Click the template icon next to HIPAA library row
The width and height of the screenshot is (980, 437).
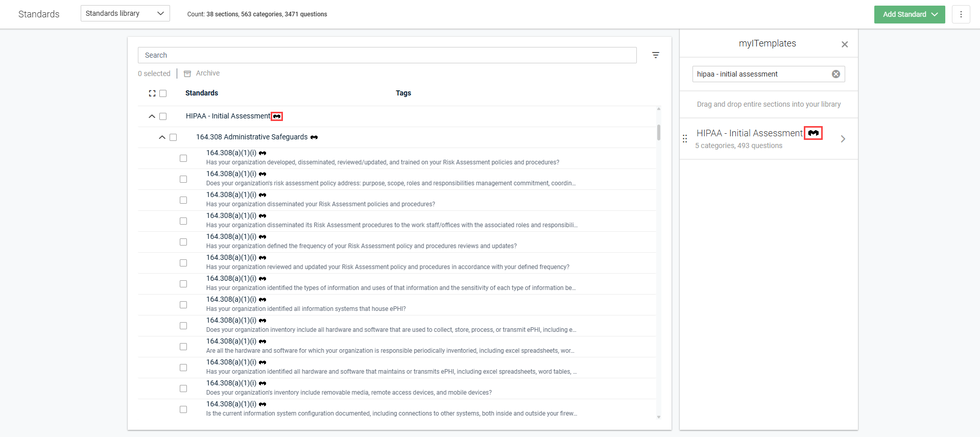pyautogui.click(x=277, y=116)
